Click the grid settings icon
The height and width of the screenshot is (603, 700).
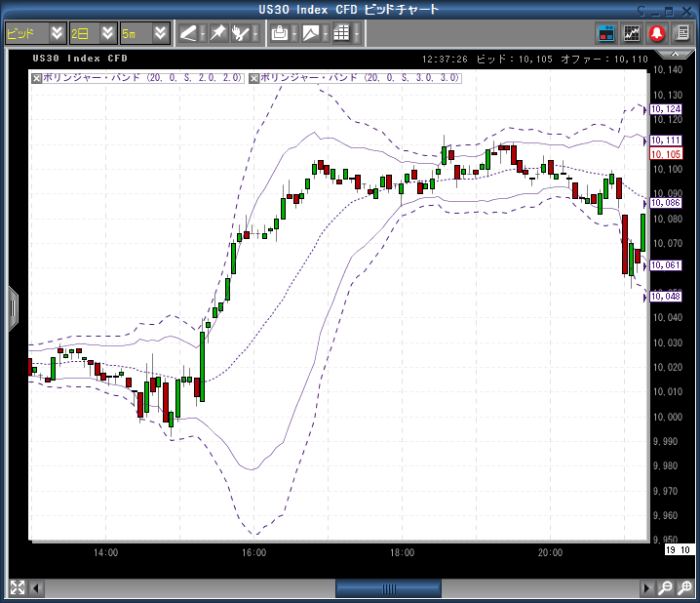pyautogui.click(x=340, y=33)
